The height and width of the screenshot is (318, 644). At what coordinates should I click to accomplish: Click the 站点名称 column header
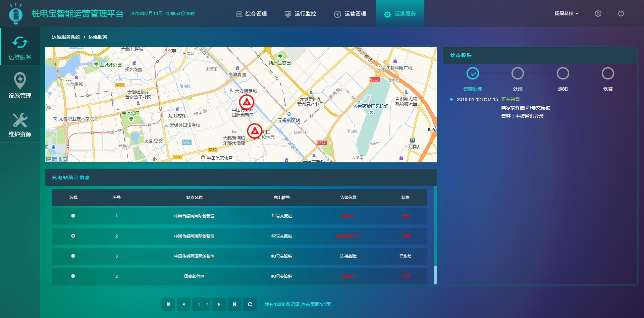click(194, 198)
